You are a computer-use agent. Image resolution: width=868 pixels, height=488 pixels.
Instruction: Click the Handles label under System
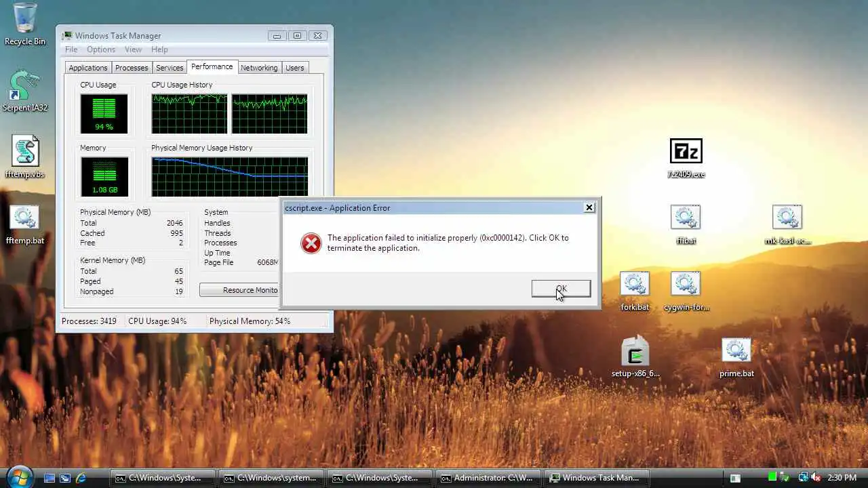point(217,223)
